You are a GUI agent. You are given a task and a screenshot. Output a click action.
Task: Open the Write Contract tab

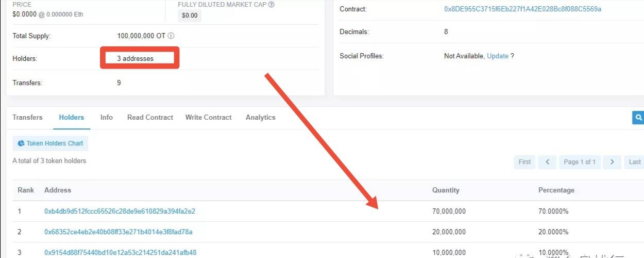(x=209, y=118)
